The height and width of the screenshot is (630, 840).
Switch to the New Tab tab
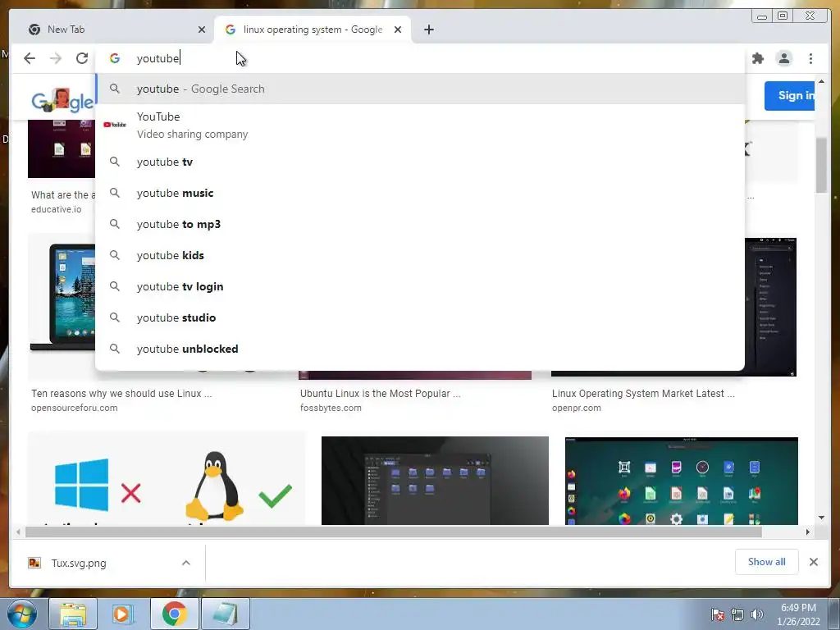point(112,30)
